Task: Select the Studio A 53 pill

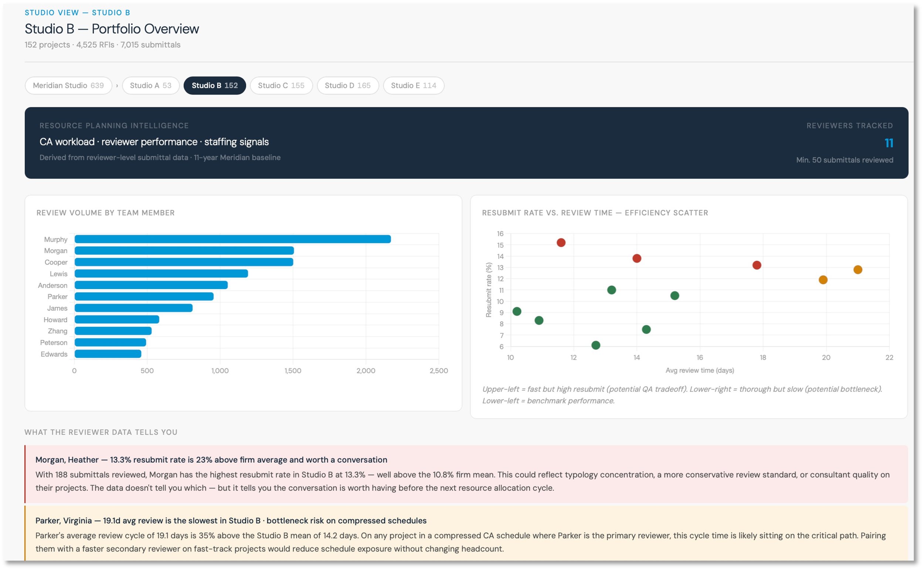Action: (151, 86)
